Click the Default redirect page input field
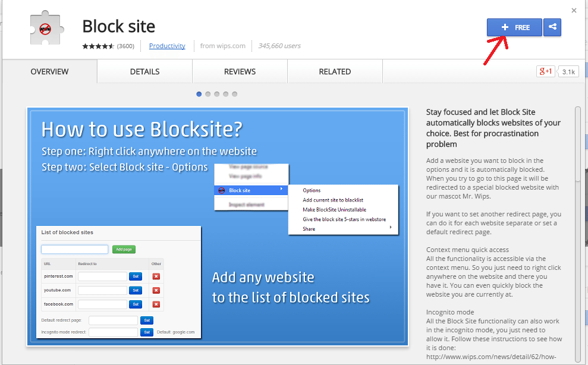 point(113,320)
